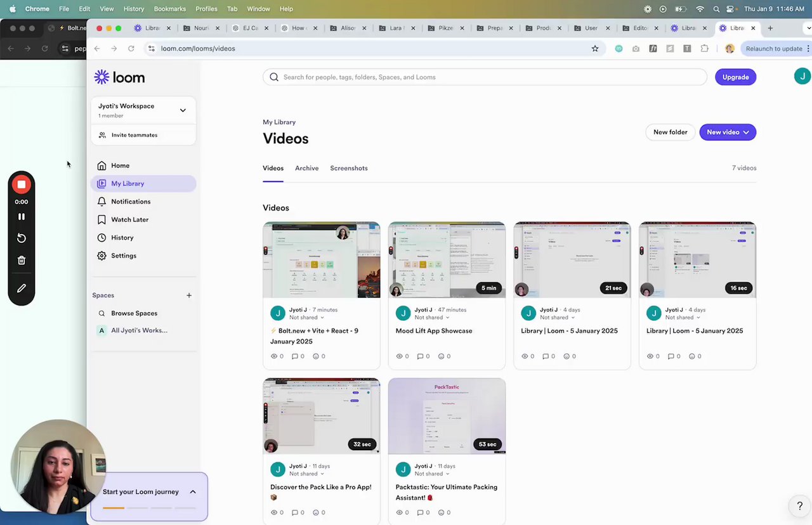Viewport: 812px width, 525px height.
Task: Open Not shared dropdown on Bolt.new video
Action: [307, 318]
